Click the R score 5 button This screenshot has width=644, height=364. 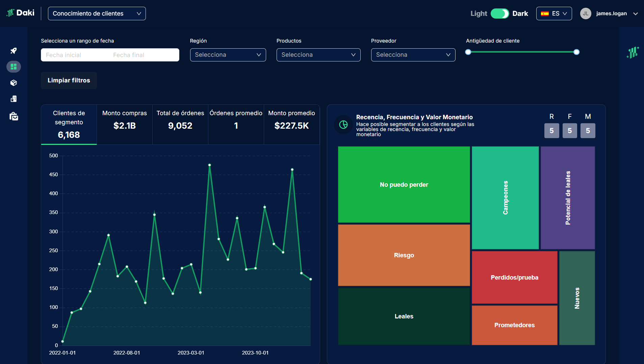pos(551,131)
